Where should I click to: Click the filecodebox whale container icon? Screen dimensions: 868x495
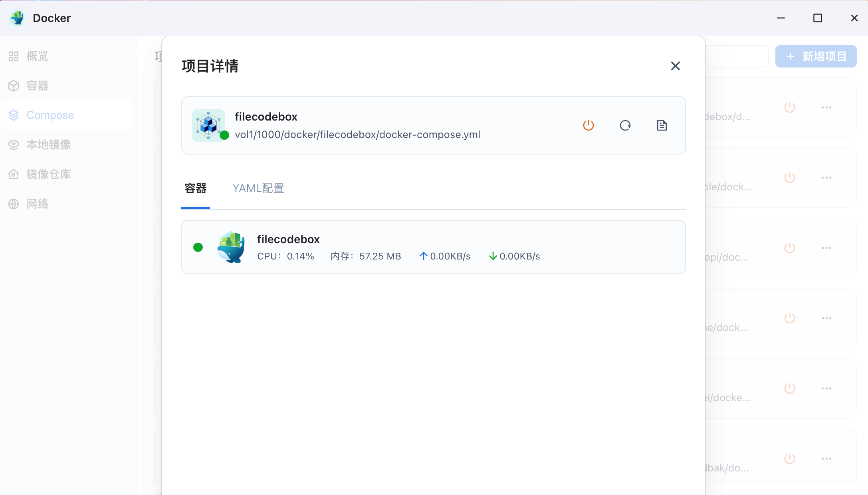(x=231, y=247)
